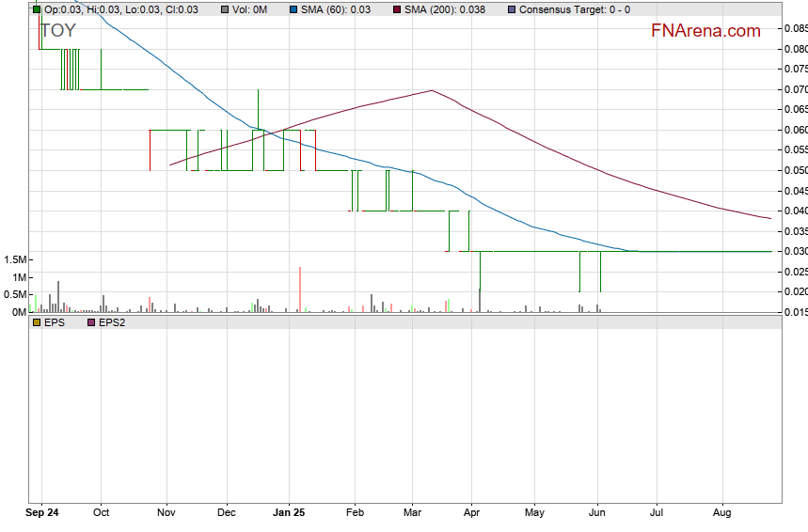Click the 0.050 price axis label
This screenshot has height=532, width=808.
point(794,170)
